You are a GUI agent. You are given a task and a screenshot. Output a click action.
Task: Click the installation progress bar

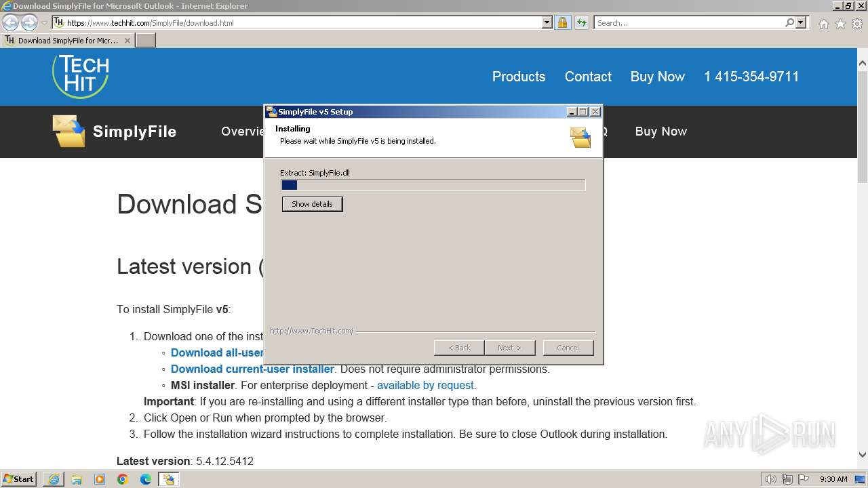433,185
